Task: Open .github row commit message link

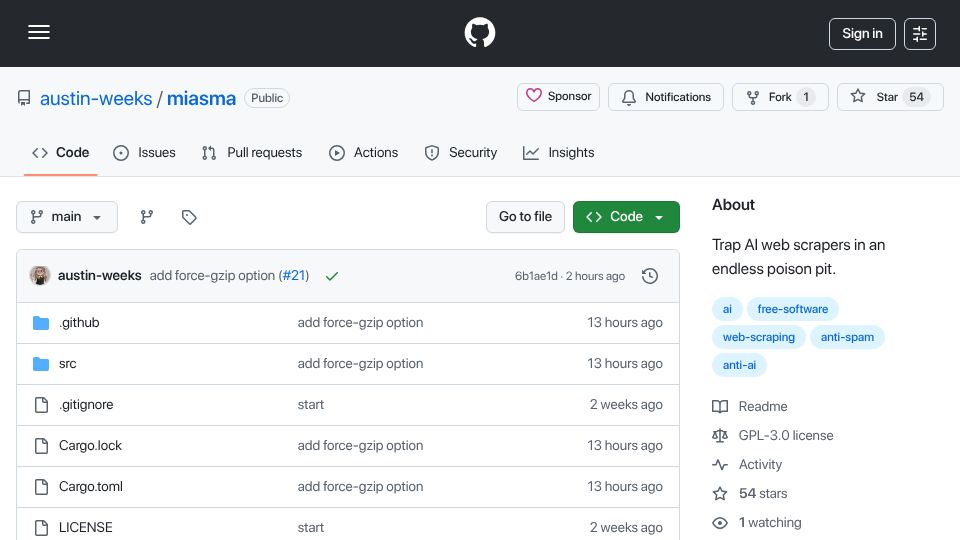Action: pos(360,323)
